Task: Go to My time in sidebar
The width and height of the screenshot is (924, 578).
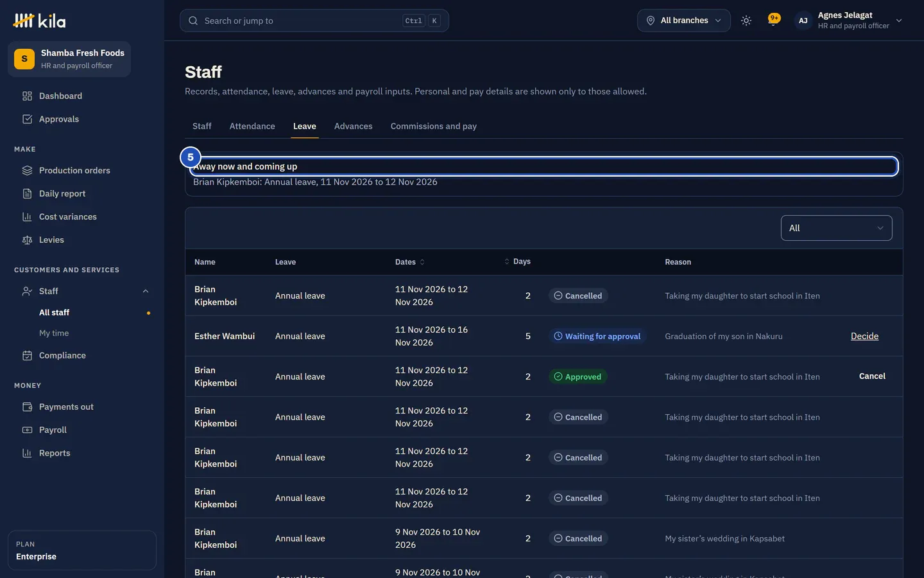Action: 54,333
